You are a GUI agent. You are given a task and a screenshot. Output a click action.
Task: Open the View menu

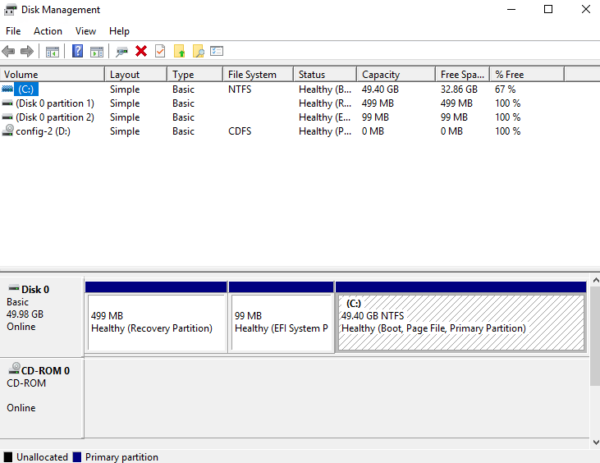tap(86, 31)
